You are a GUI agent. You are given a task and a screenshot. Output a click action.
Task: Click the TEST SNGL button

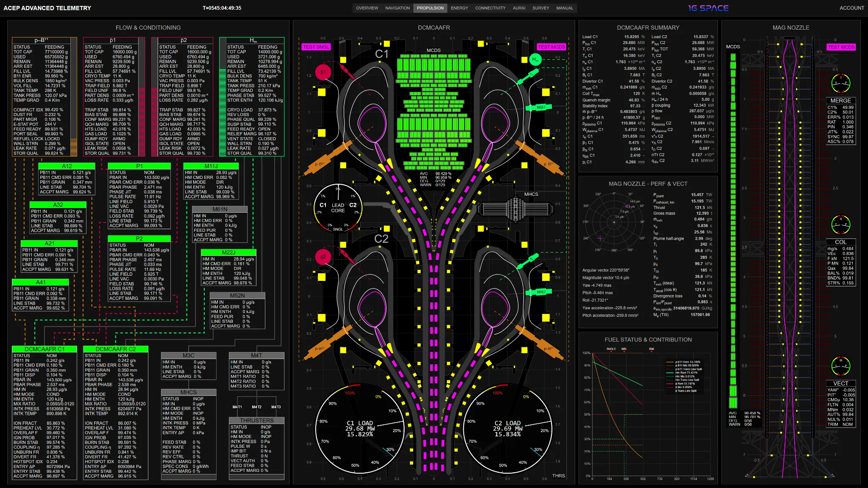tap(316, 47)
